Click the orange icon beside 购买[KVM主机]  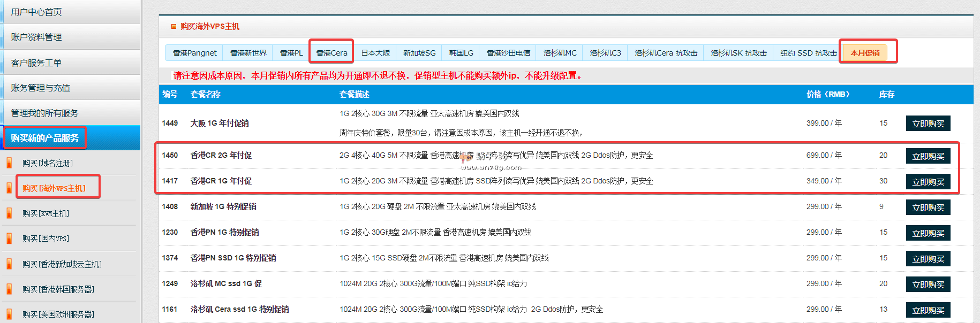pyautogui.click(x=9, y=213)
